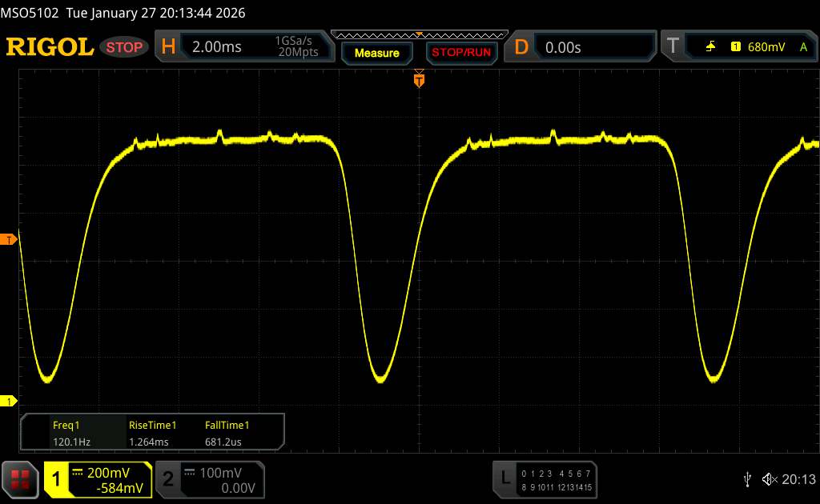Open the 680mV trigger level setting

pos(766,47)
